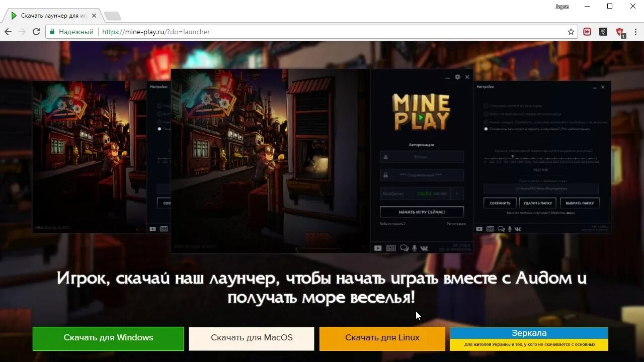Screen dimensions: 644x362
Task: Toggle the selected save option in left settings window
Action: (x=160, y=129)
